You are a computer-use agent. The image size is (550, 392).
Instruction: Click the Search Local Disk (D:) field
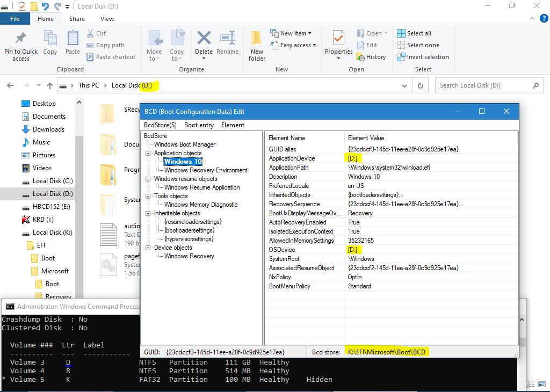coord(483,85)
